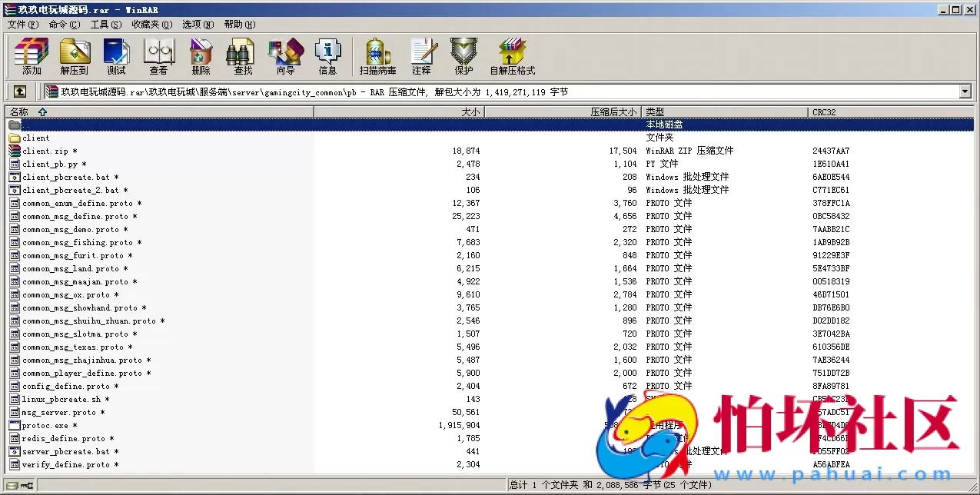The height and width of the screenshot is (495, 980).
Task: Launch the 向导 (Wizard) icon
Action: [285, 56]
